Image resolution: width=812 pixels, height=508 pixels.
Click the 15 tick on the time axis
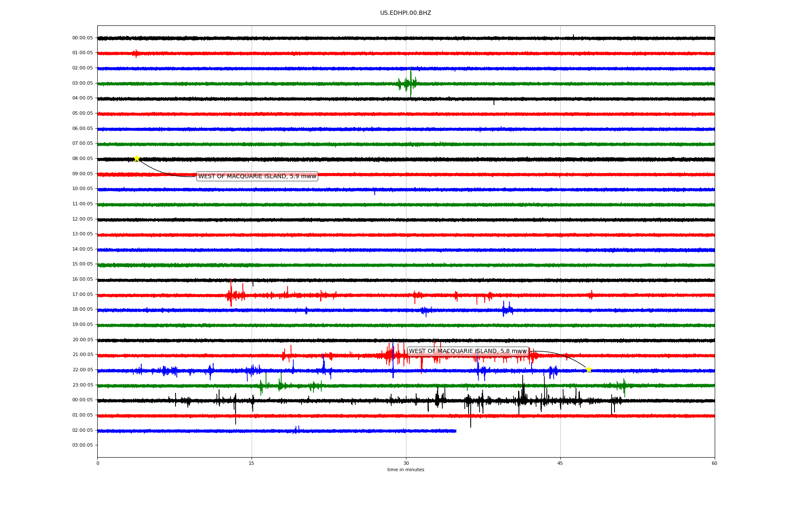pyautogui.click(x=252, y=463)
